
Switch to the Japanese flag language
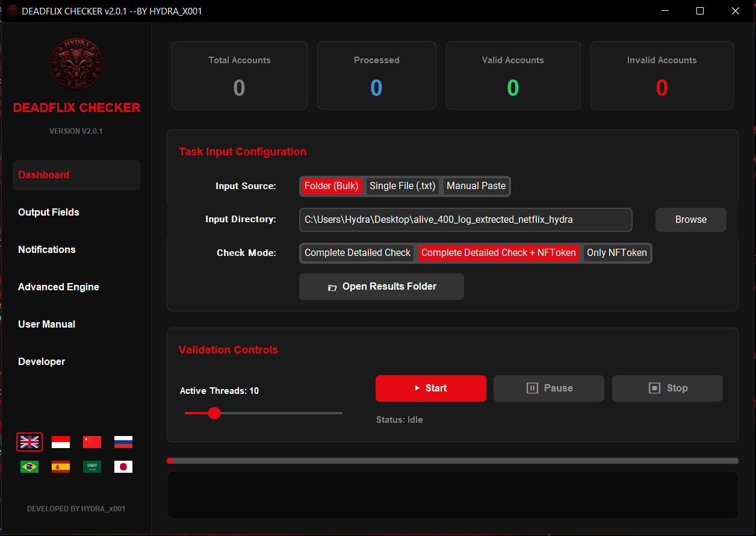[x=123, y=467]
